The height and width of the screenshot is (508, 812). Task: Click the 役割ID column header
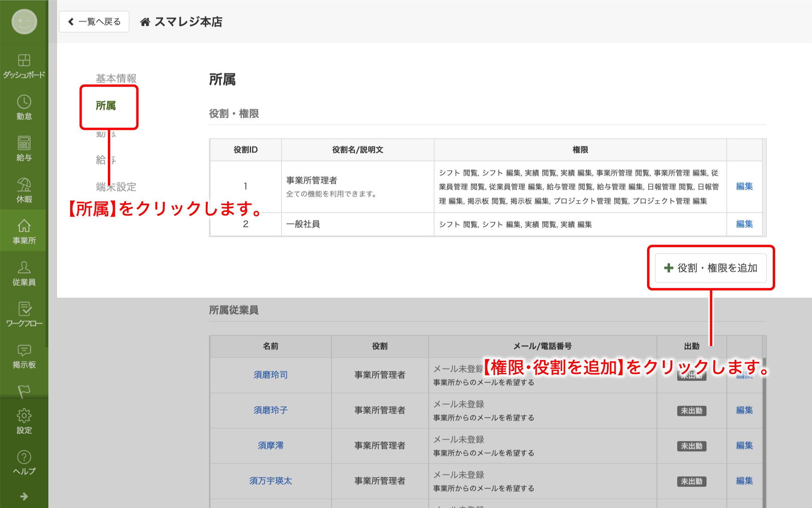245,150
